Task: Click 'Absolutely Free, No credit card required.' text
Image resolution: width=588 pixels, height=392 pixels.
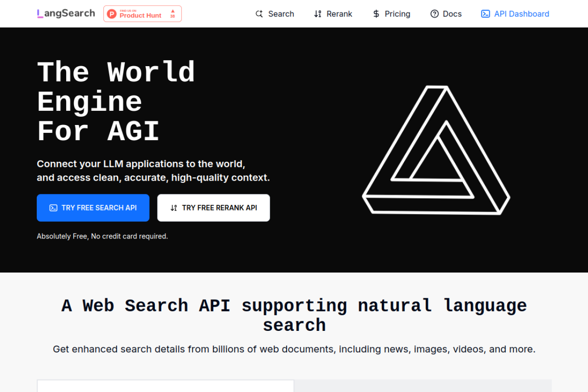Action: pos(102,236)
